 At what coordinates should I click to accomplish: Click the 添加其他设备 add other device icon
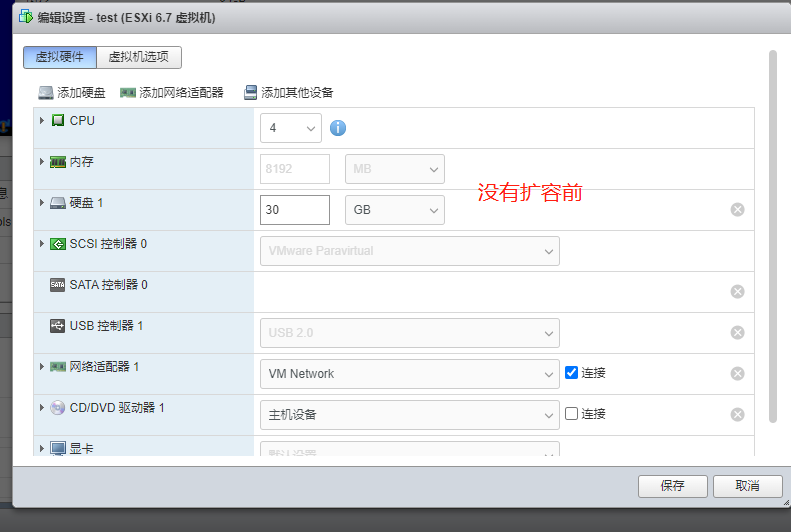pyautogui.click(x=250, y=93)
